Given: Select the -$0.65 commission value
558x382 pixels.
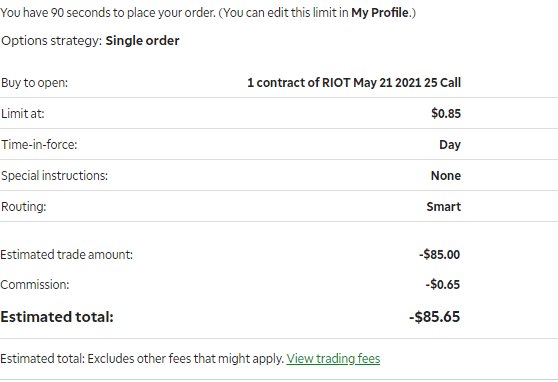Looking at the screenshot, I should point(443,284).
